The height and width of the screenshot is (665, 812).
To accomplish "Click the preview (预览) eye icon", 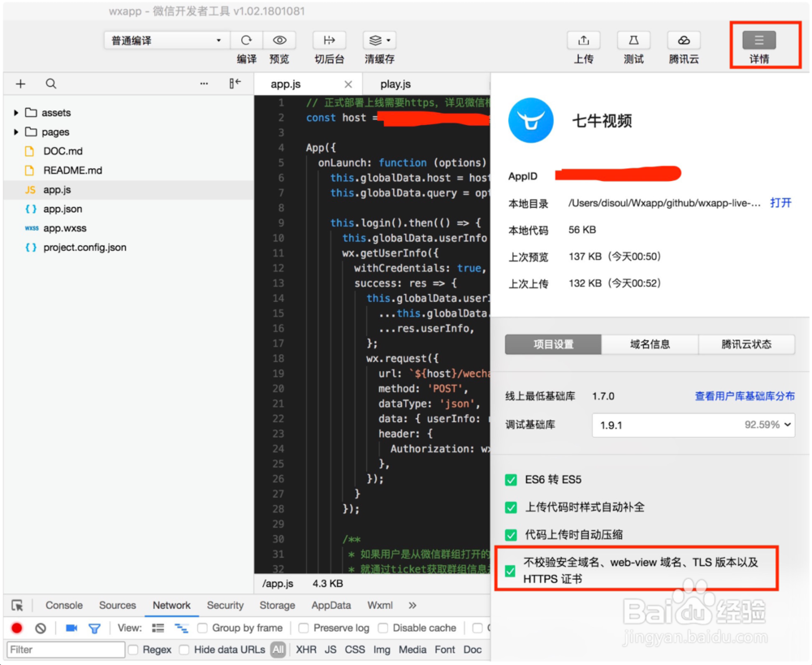I will 279,40.
